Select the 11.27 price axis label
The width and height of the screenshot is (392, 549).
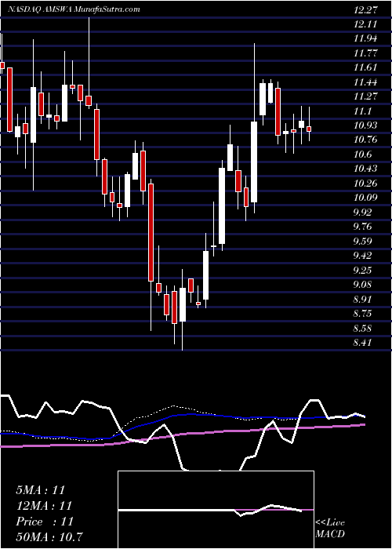(x=365, y=96)
